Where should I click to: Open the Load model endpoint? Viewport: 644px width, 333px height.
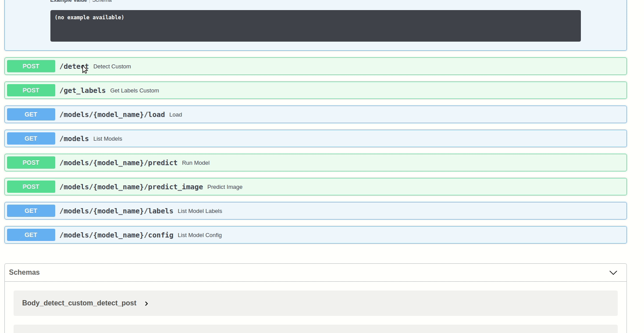(x=263, y=114)
